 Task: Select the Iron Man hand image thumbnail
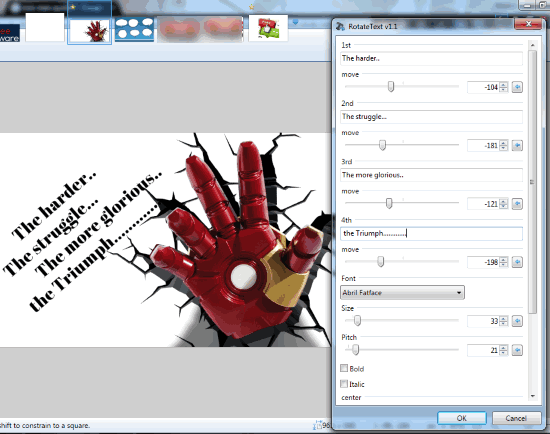pos(90,30)
